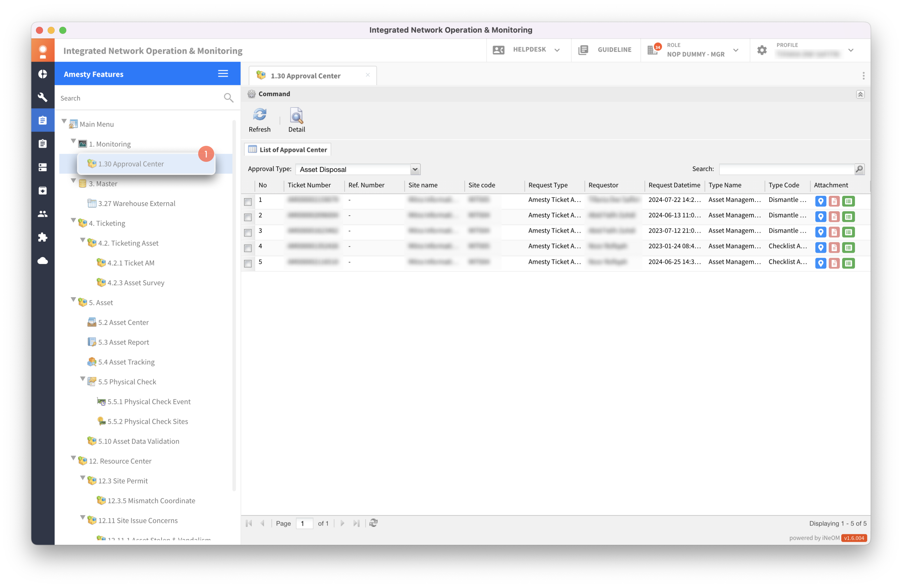
Task: Expand the HELPDESK dropdown
Action: tap(557, 50)
